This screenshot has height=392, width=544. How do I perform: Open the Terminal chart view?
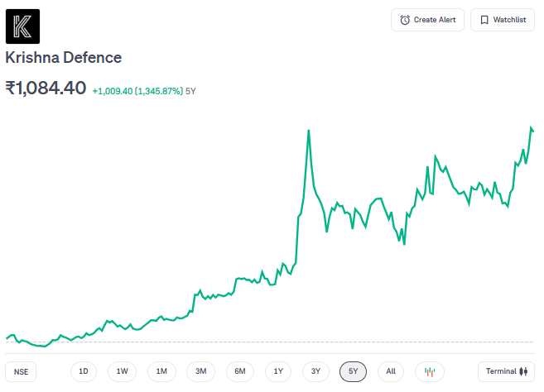[x=506, y=371]
